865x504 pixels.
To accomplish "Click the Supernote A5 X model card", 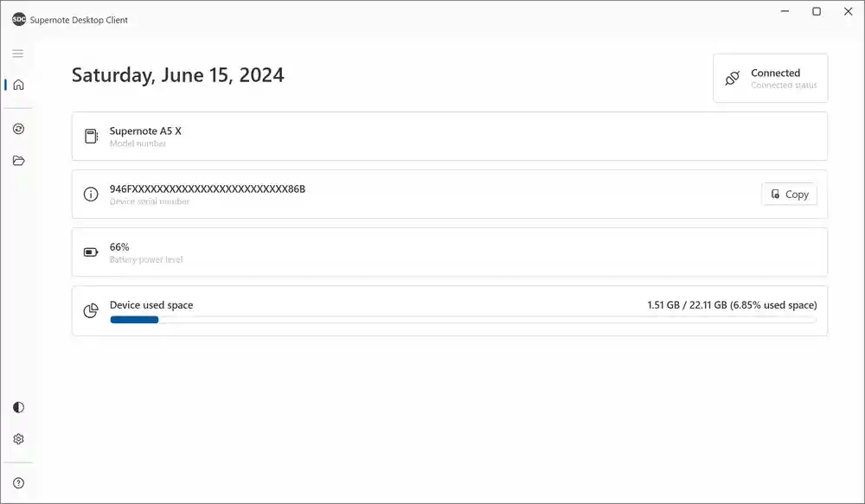I will click(450, 137).
